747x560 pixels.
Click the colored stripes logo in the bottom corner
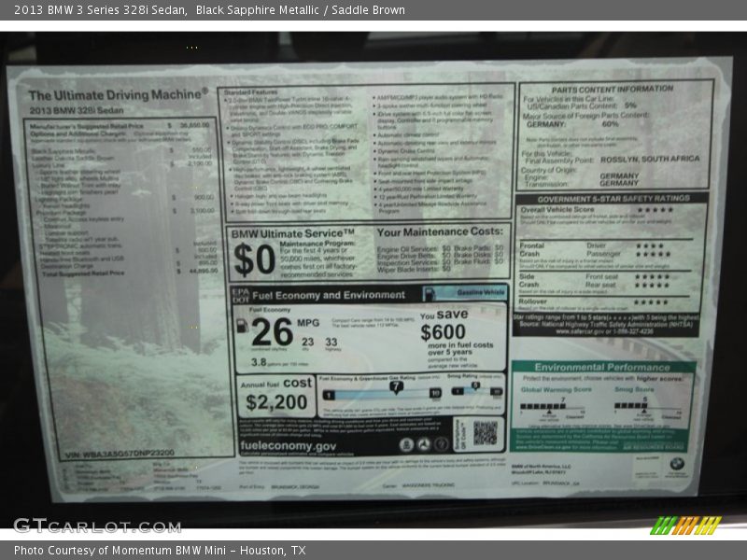[686, 525]
